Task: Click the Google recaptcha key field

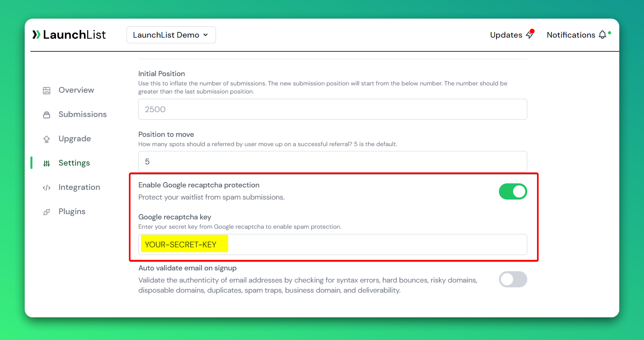Action: (332, 244)
